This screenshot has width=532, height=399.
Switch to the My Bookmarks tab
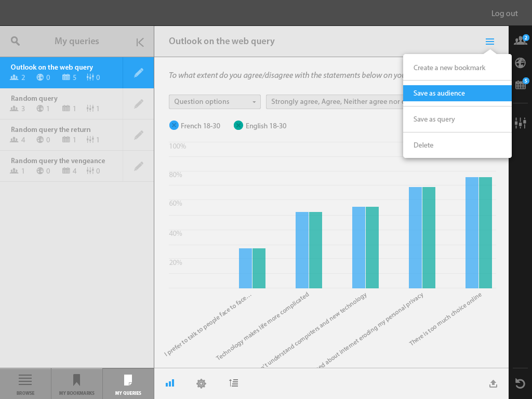click(77, 384)
